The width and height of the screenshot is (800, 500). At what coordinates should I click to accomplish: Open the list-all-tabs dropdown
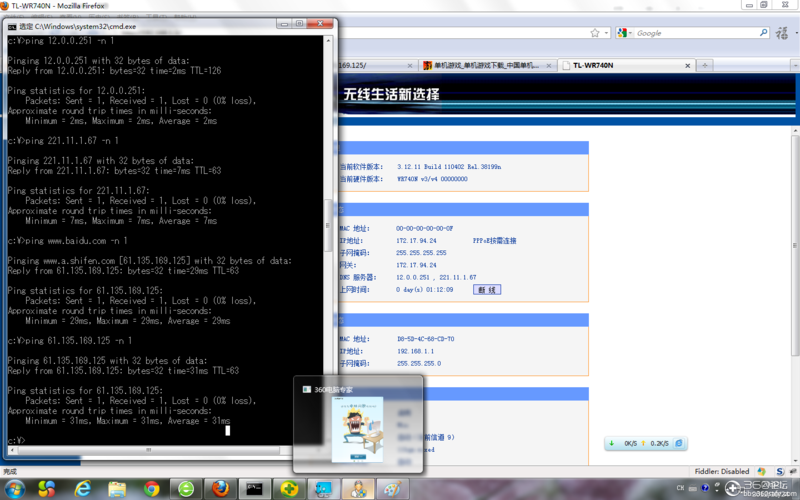[x=795, y=65]
